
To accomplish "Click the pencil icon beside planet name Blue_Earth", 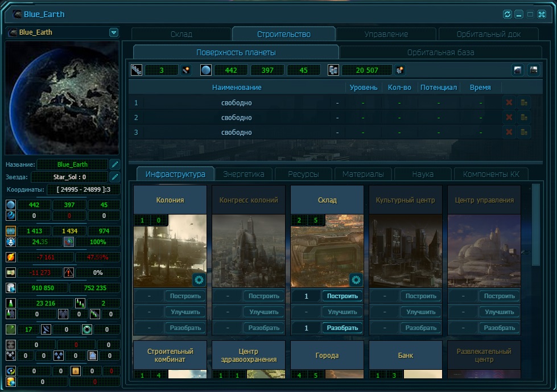I will pyautogui.click(x=114, y=164).
